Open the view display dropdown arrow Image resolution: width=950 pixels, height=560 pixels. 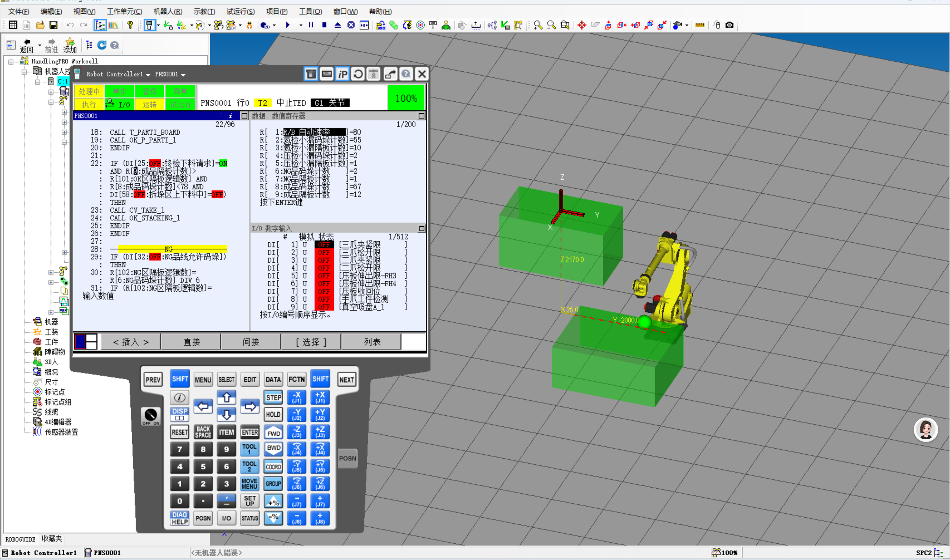coord(686,25)
